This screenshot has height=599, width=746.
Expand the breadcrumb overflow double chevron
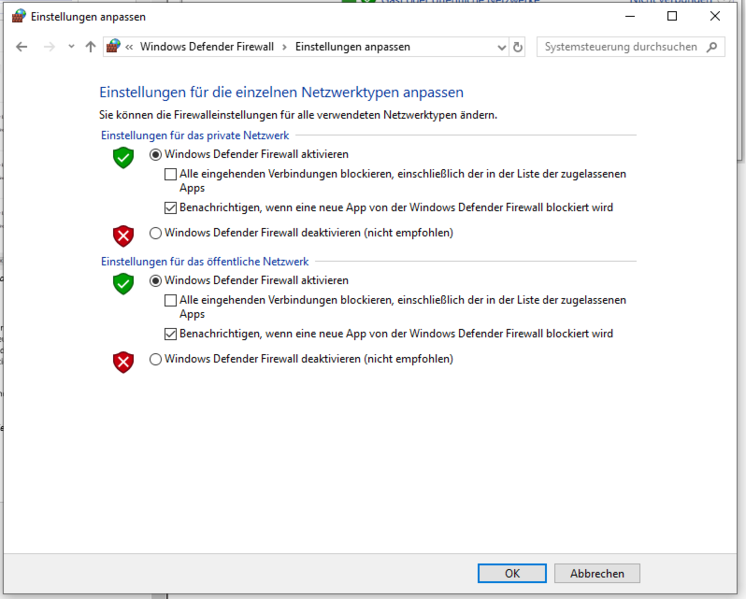pos(129,47)
